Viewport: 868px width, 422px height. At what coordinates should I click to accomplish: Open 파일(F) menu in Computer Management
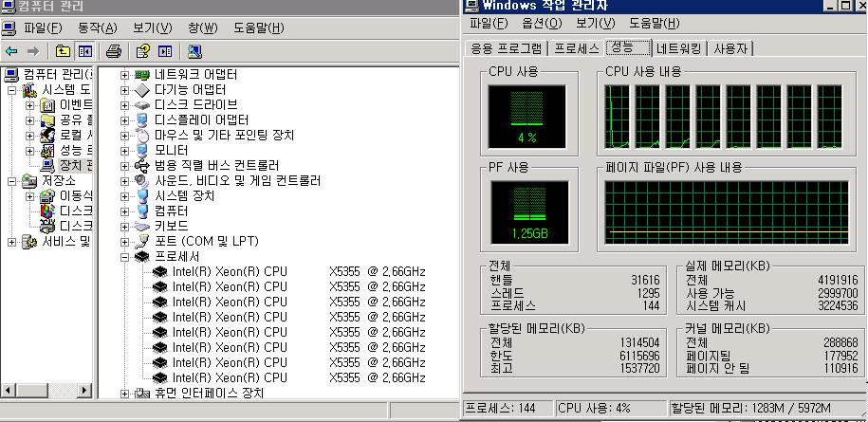coord(44,28)
